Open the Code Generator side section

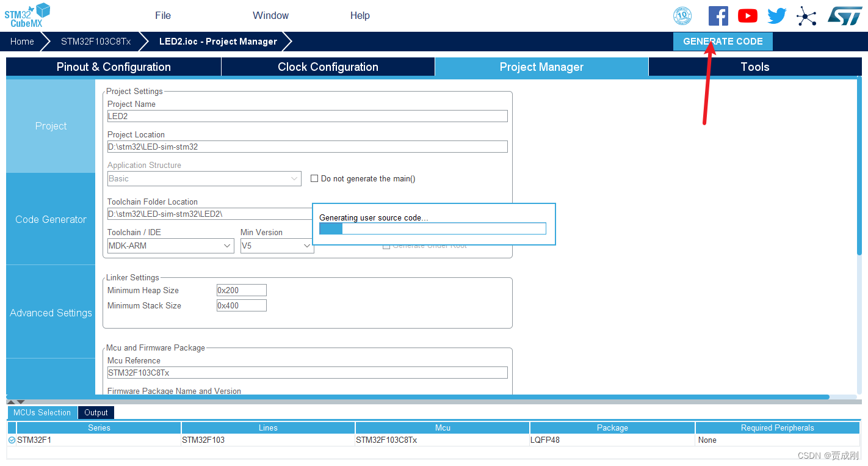(51, 219)
